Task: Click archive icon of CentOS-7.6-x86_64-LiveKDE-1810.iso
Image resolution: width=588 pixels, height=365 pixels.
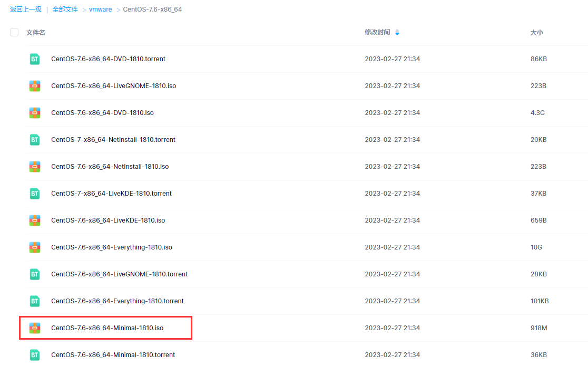Action: (x=35, y=220)
